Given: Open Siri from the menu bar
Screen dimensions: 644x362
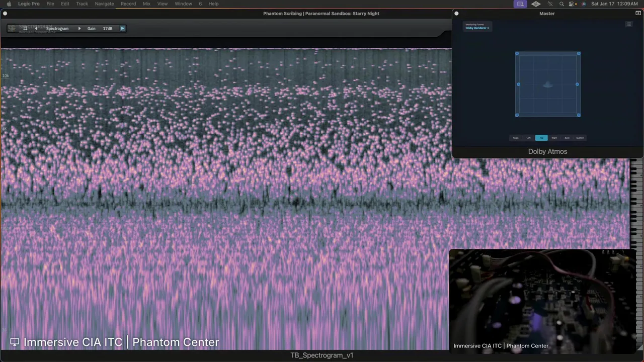Looking at the screenshot, I should (x=584, y=4).
